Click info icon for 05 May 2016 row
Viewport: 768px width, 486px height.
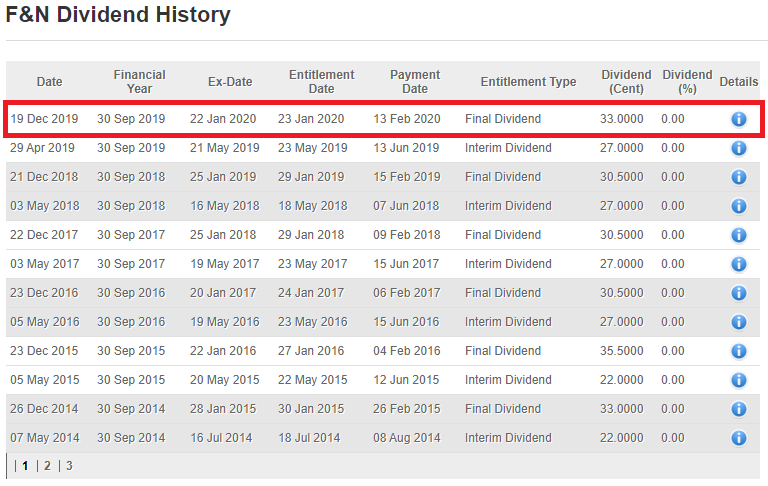[738, 322]
